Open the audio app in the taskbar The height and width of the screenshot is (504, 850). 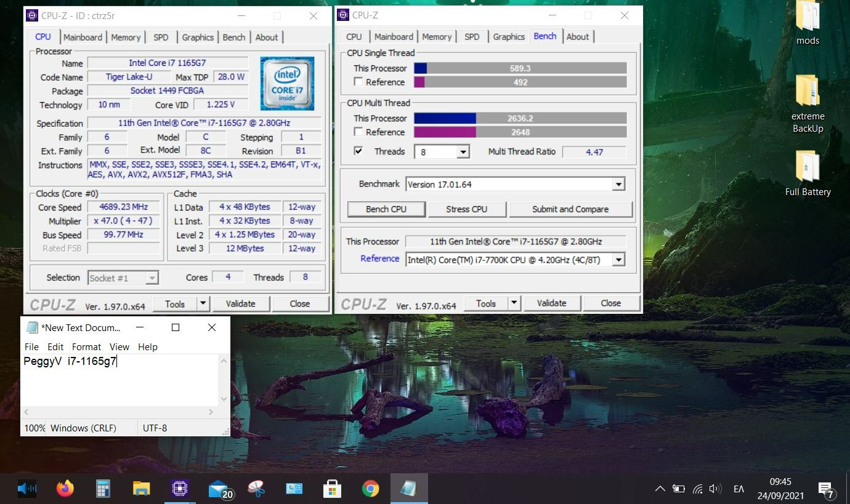pyautogui.click(x=26, y=489)
